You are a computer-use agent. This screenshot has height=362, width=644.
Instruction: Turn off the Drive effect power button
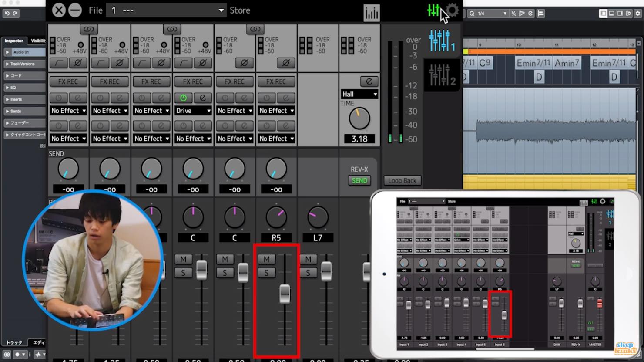183,98
